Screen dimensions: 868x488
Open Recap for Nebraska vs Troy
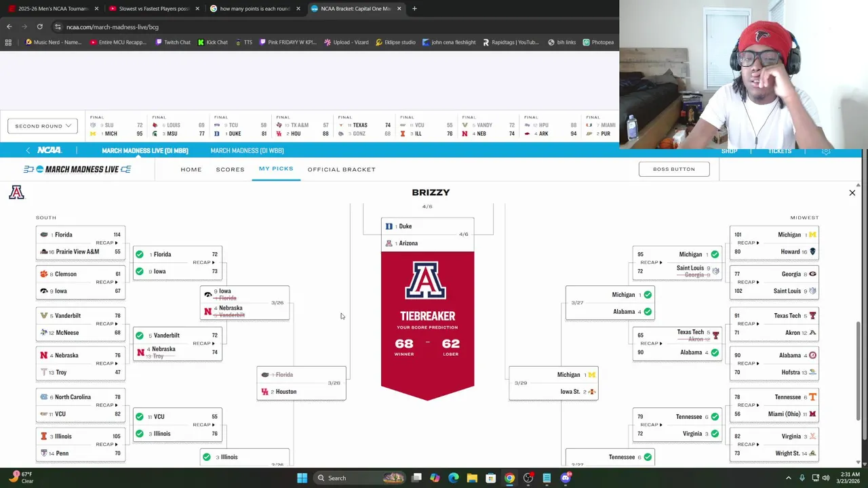click(x=106, y=363)
